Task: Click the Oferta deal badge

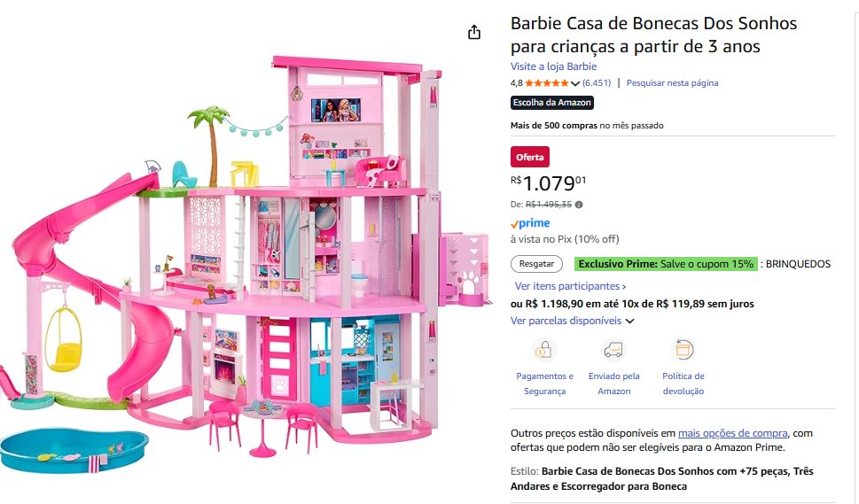Action: pos(530,157)
